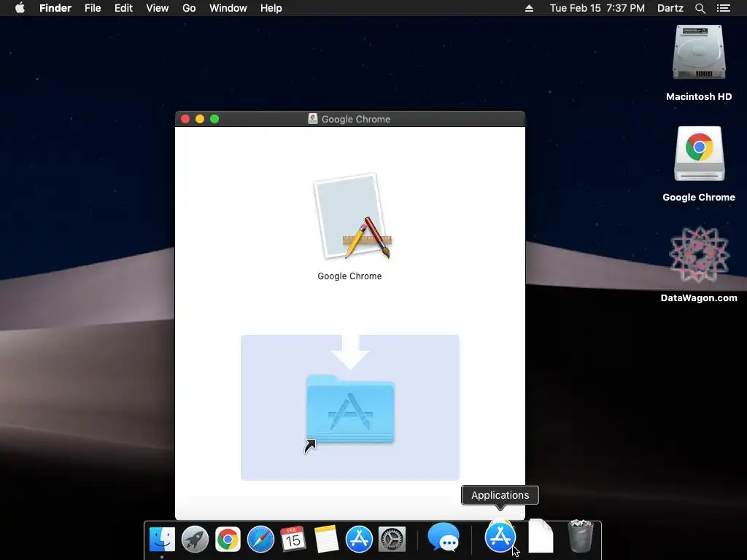
Task: Click the disk proxy icon in window title
Action: coord(312,119)
